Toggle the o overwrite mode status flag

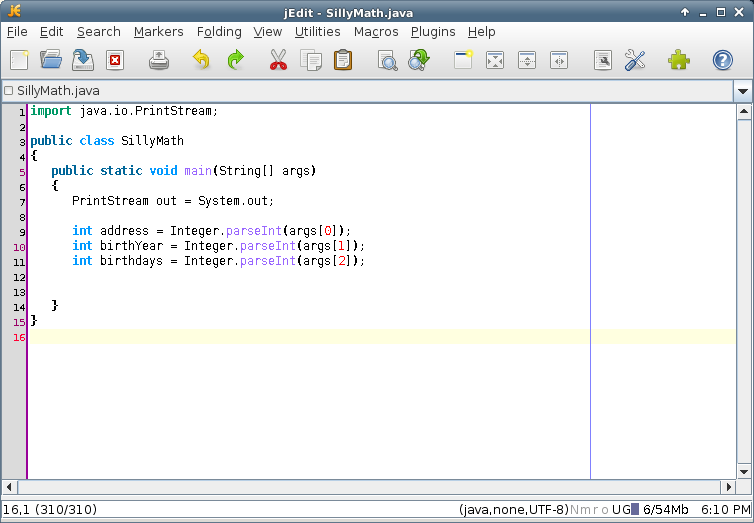605,510
